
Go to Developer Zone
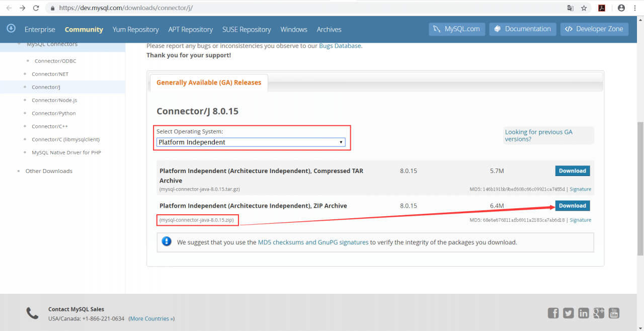594,29
